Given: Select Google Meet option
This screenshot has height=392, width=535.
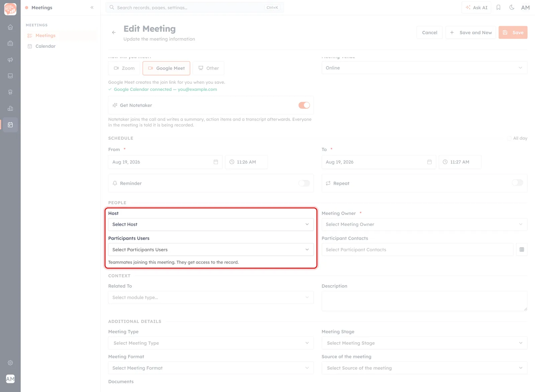Looking at the screenshot, I should coord(166,68).
